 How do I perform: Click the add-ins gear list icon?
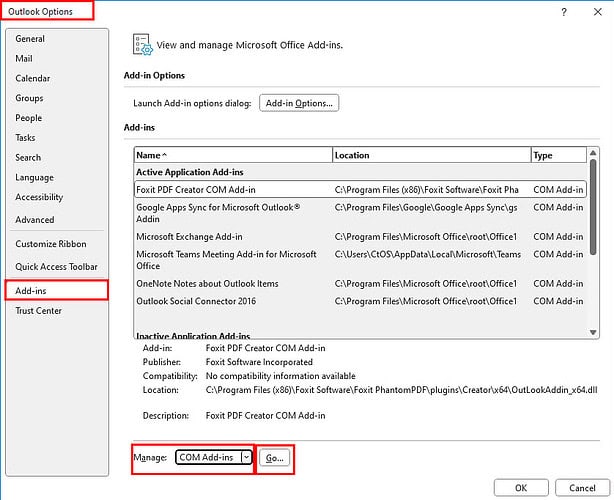click(x=142, y=45)
